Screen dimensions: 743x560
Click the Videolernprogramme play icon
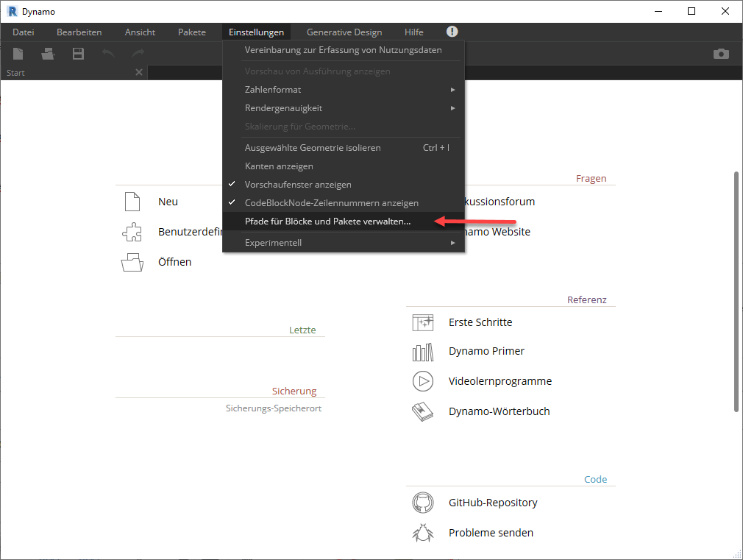coord(422,381)
